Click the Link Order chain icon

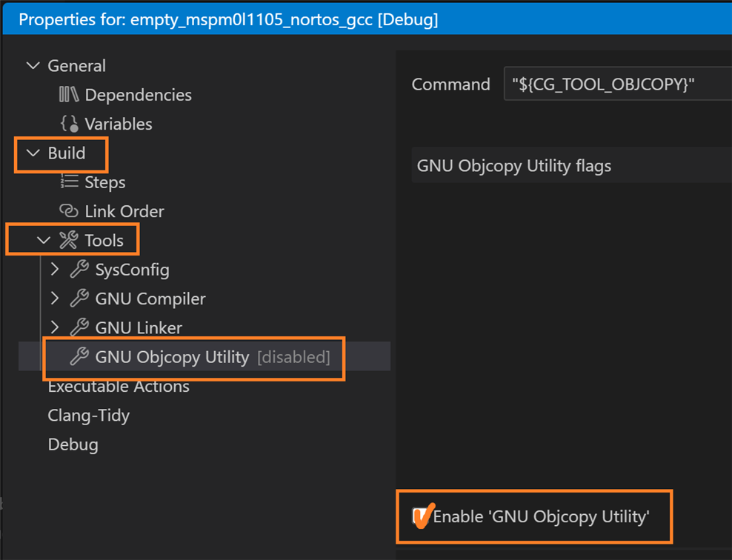(x=69, y=211)
